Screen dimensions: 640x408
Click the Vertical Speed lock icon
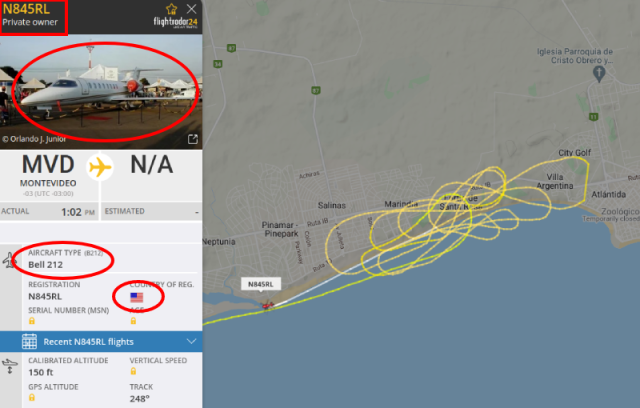tap(133, 371)
